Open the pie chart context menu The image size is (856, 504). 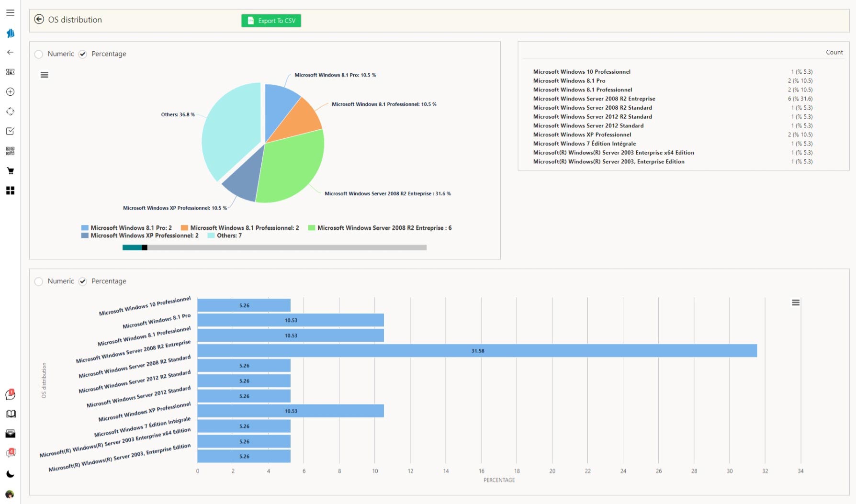coord(44,74)
